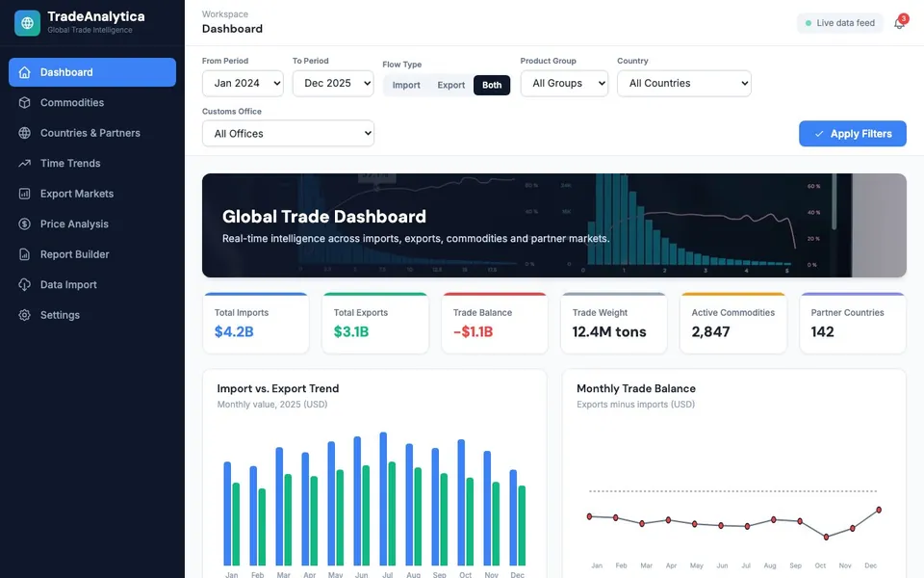Click the notification count badge
This screenshot has width=924, height=578.
tap(904, 19)
